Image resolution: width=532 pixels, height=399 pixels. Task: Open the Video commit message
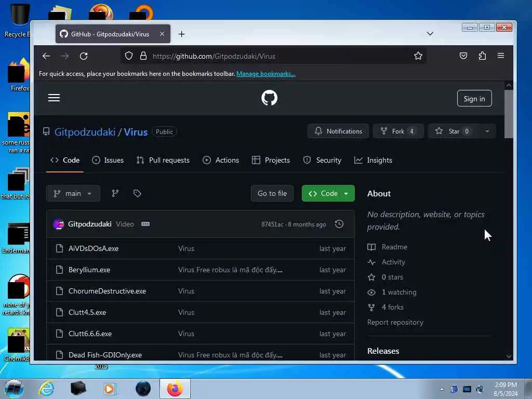pyautogui.click(x=125, y=224)
